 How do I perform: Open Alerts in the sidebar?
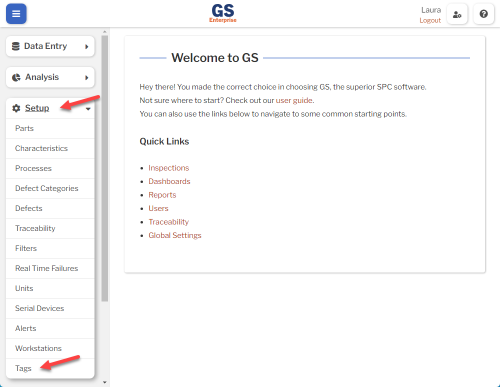pyautogui.click(x=50, y=328)
